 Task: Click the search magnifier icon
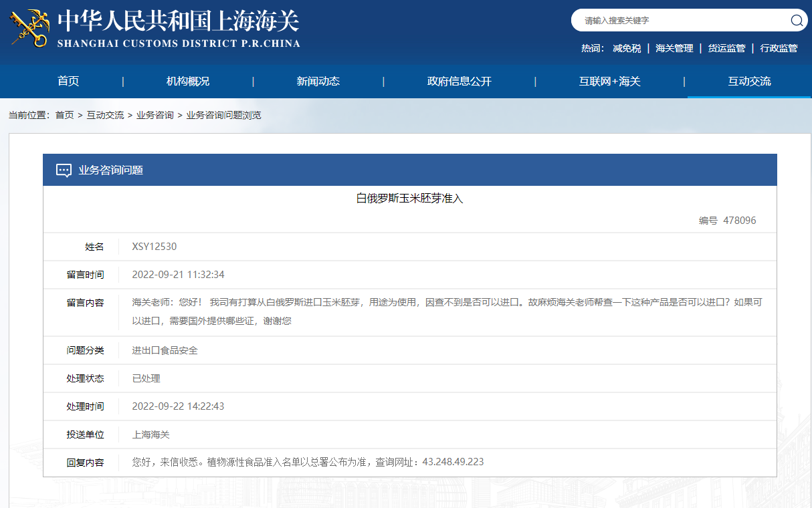pyautogui.click(x=796, y=20)
